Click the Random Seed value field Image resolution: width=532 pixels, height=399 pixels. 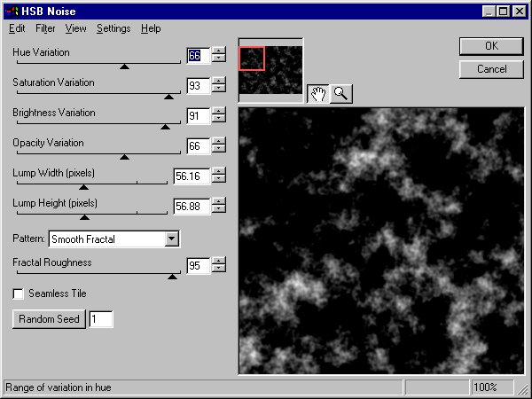pos(100,319)
